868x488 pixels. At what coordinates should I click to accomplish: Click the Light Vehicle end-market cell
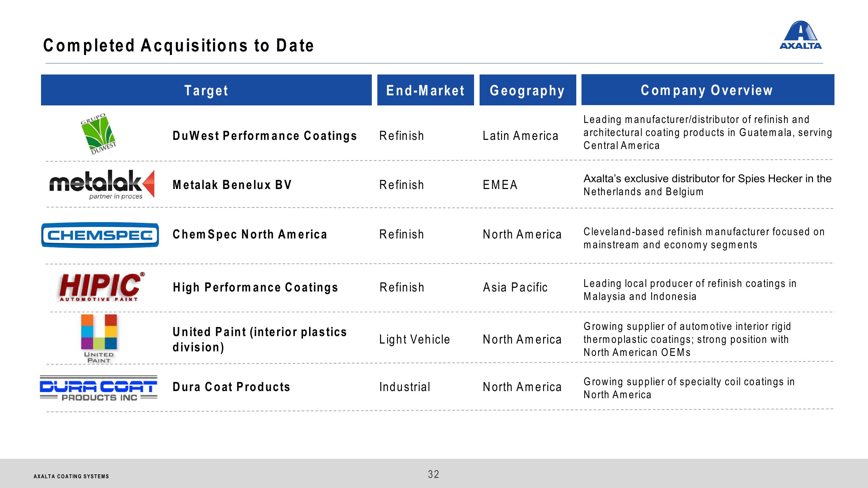click(414, 339)
